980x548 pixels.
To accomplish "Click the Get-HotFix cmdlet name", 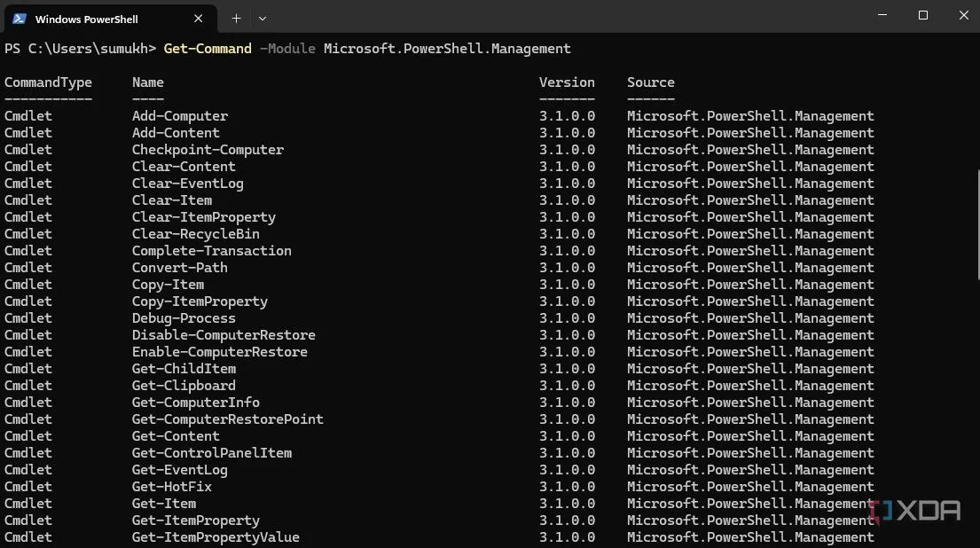I will tap(172, 488).
